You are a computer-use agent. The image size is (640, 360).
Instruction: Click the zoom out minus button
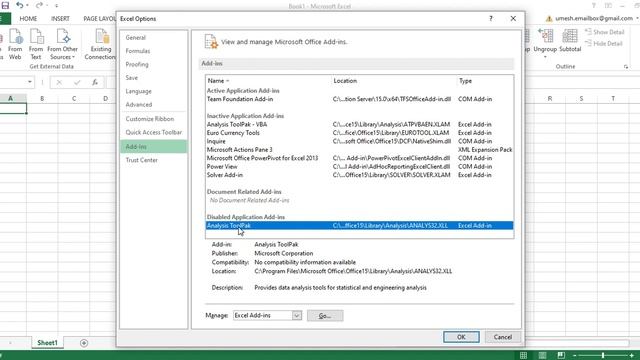pyautogui.click(x=575, y=356)
